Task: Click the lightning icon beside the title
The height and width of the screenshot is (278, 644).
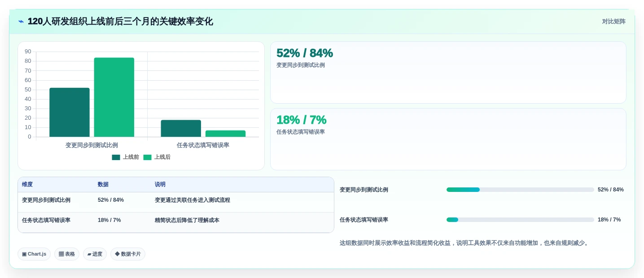Action: 21,22
